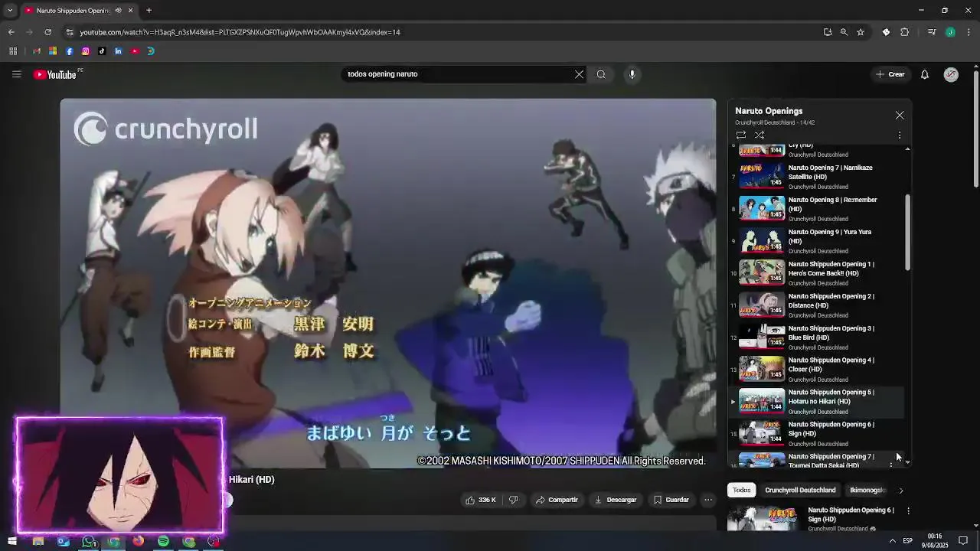Screen dimensions: 980x551
Task: Open the YouTube account avatar menu
Action: tap(951, 74)
